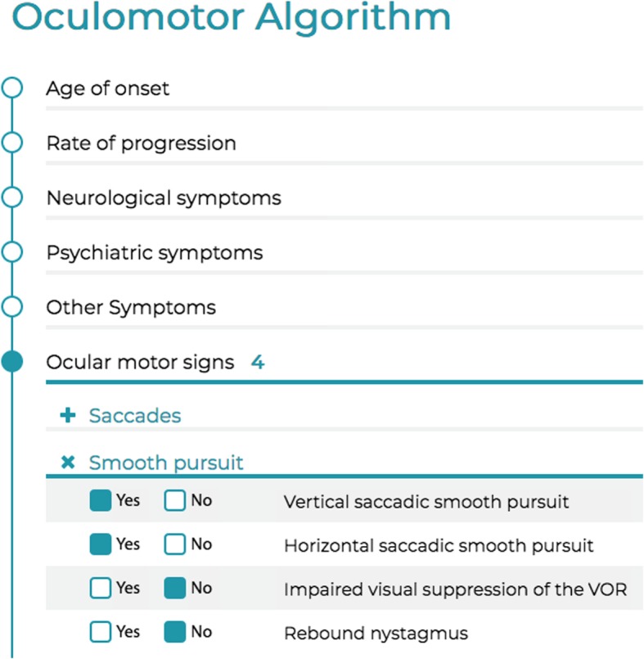Click the Neurological symptoms step indicator
This screenshot has height=659, width=644.
pyautogui.click(x=11, y=196)
